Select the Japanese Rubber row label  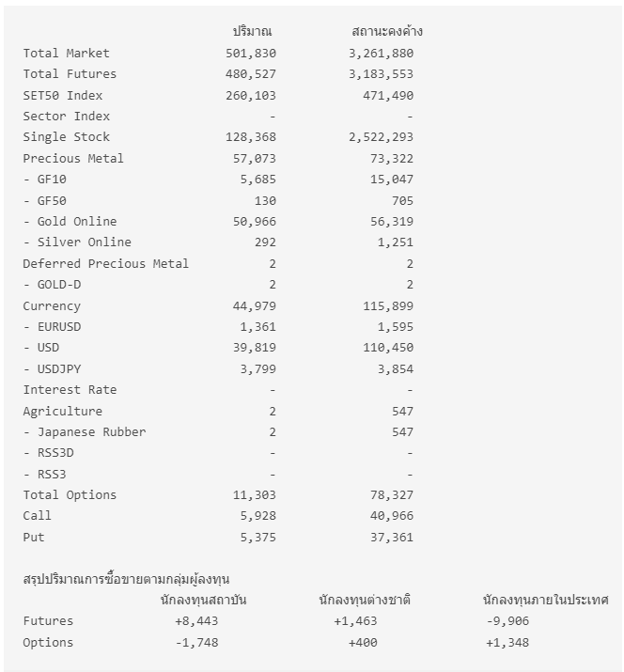[85, 432]
